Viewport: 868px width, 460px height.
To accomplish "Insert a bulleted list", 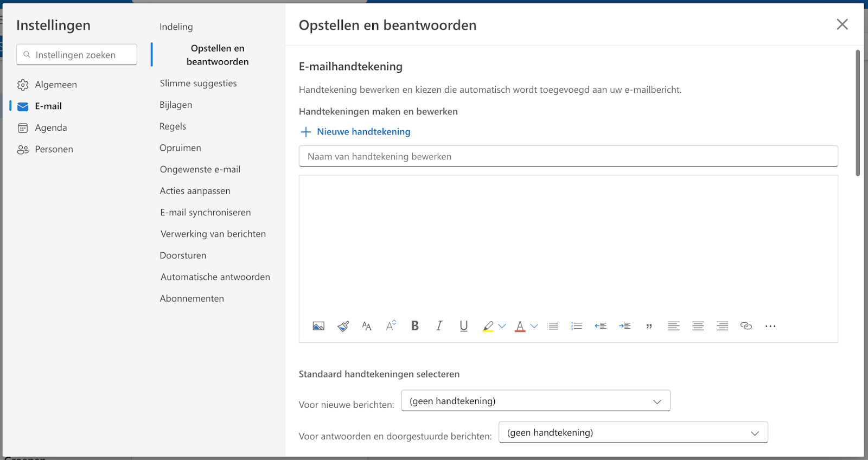I will tap(553, 326).
